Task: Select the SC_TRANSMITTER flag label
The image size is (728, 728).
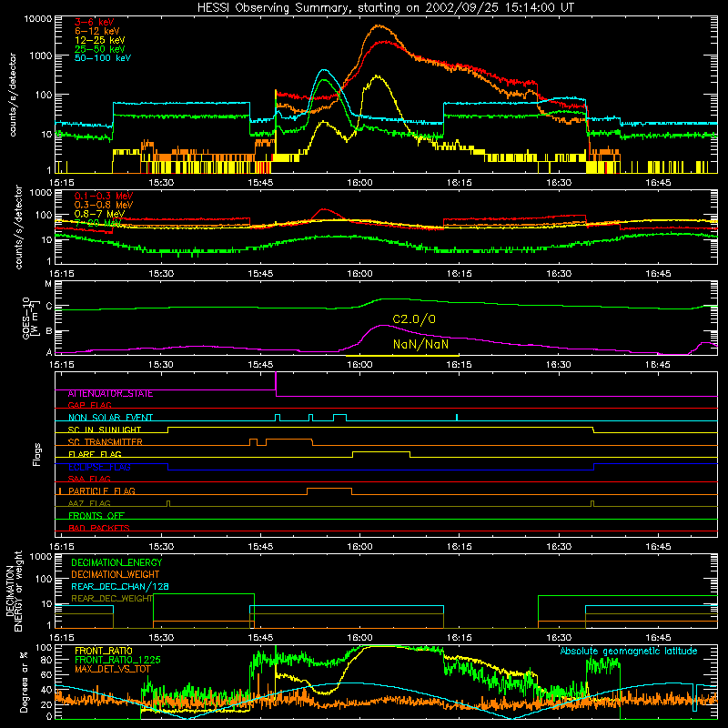Action: [x=105, y=442]
